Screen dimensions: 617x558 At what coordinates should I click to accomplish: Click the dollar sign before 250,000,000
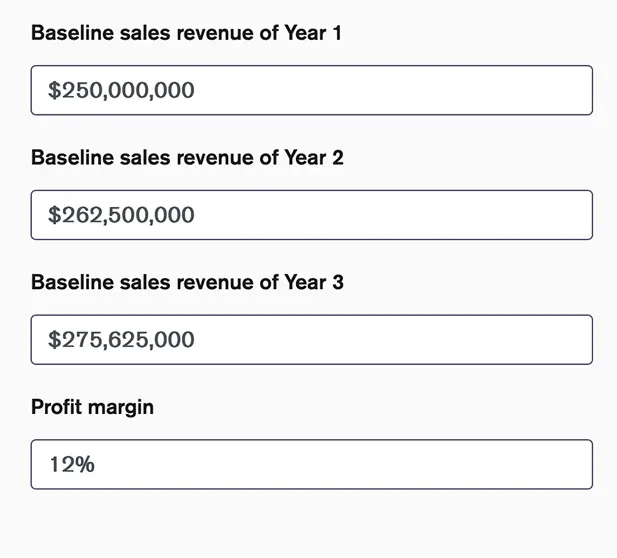click(54, 91)
